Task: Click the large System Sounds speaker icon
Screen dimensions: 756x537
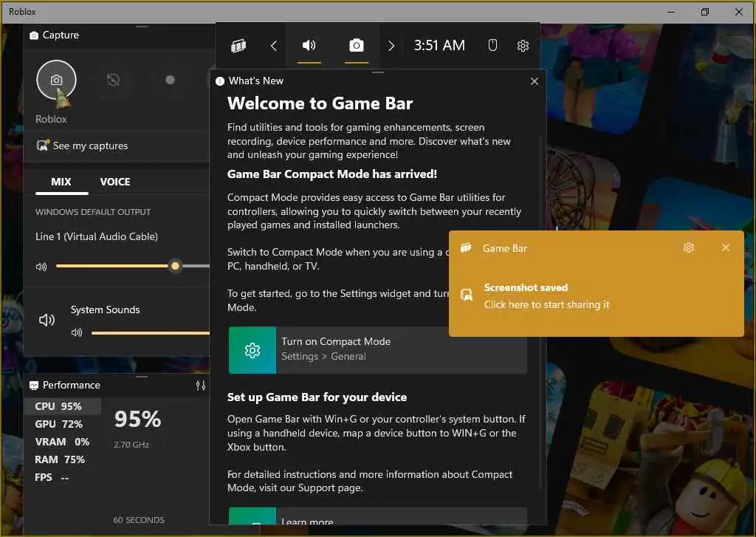Action: click(47, 320)
